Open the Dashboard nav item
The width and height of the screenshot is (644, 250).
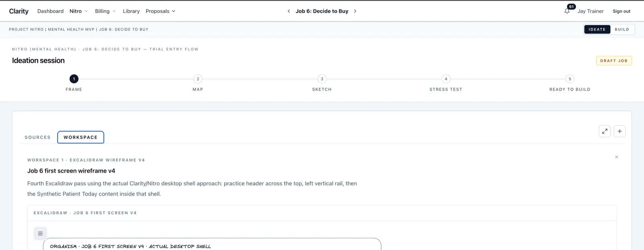pyautogui.click(x=50, y=11)
